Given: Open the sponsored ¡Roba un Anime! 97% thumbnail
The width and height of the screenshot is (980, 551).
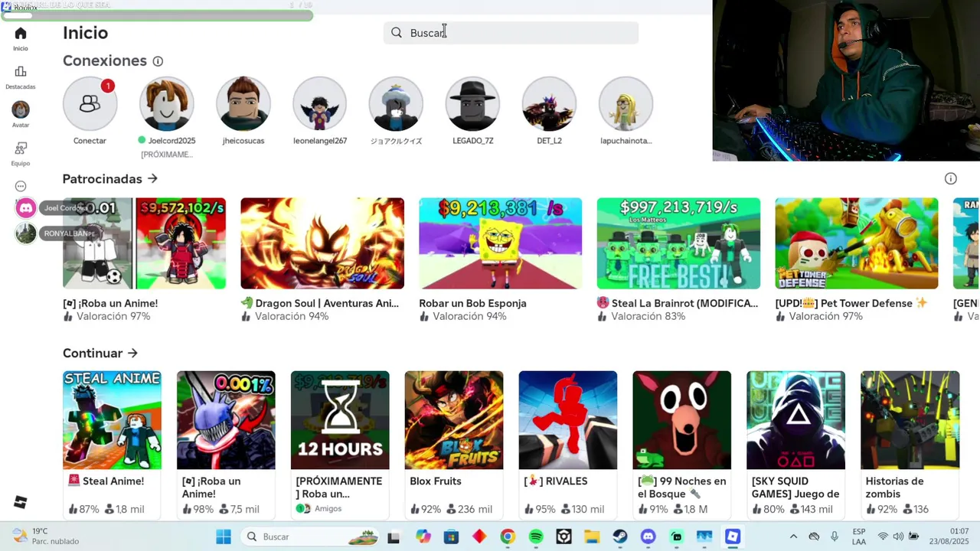Looking at the screenshot, I should (x=144, y=243).
